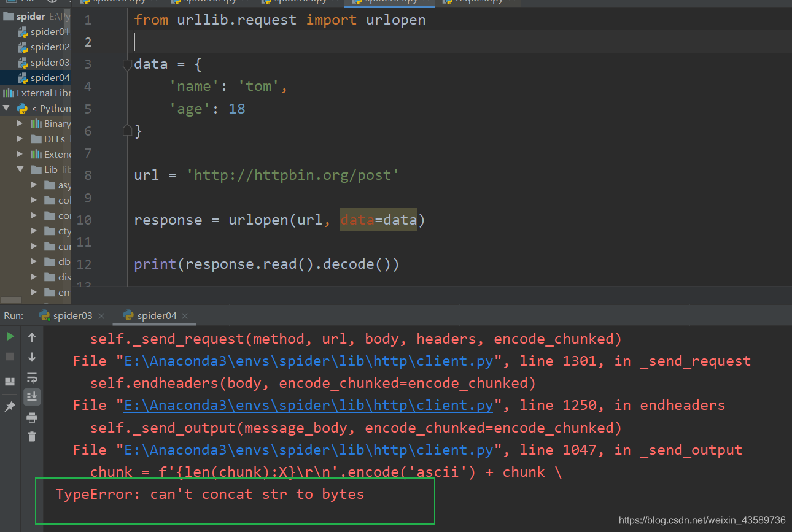This screenshot has width=792, height=532.
Task: Click the Binary library icon
Action: [x=36, y=124]
